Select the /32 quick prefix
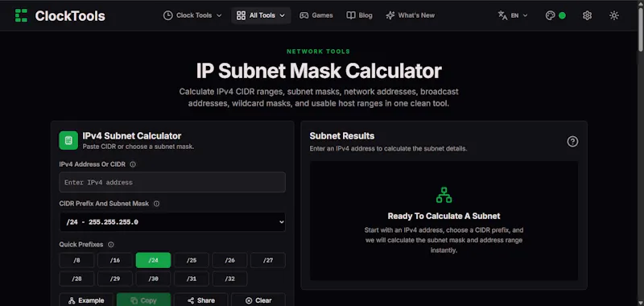This screenshot has width=644, height=306. point(229,279)
